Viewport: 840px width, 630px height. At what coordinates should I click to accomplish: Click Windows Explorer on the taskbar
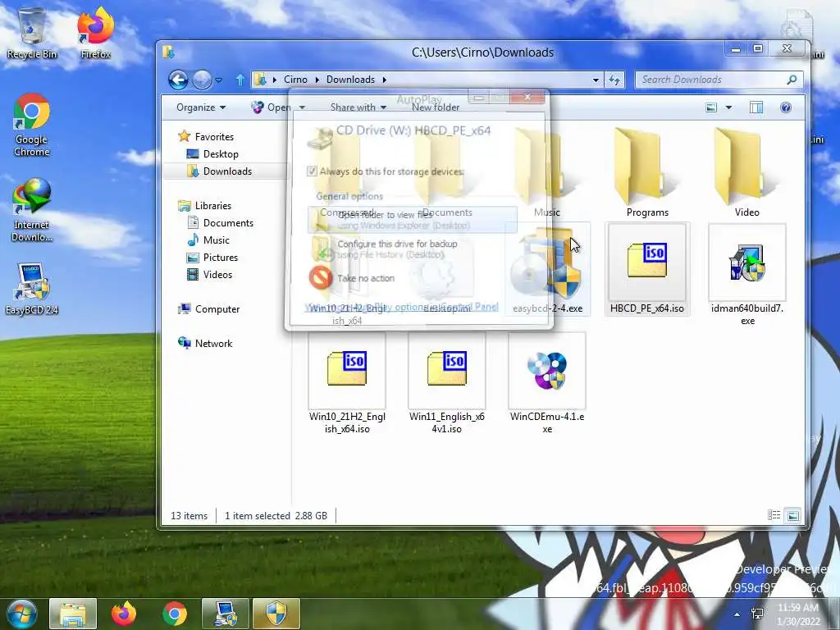(x=73, y=614)
